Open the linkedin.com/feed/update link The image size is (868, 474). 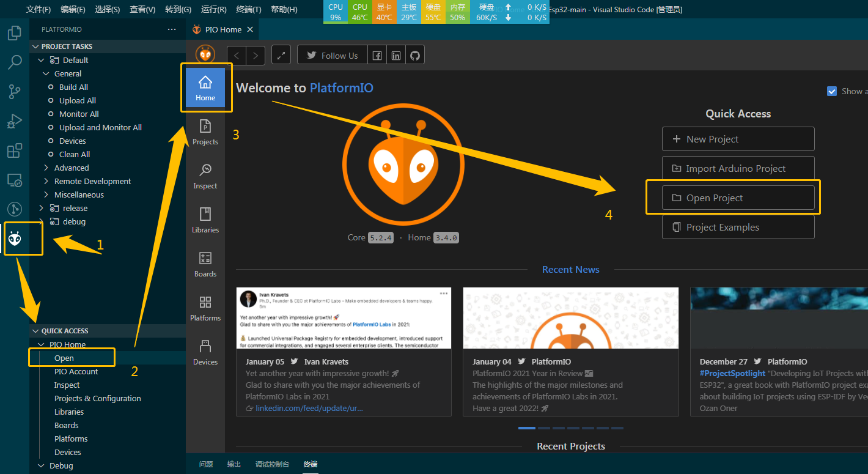click(309, 408)
